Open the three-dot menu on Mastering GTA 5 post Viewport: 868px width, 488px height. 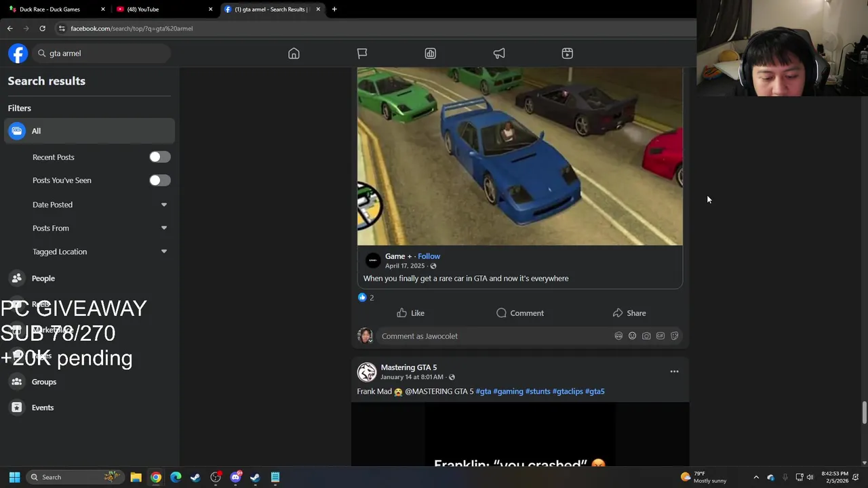(674, 371)
